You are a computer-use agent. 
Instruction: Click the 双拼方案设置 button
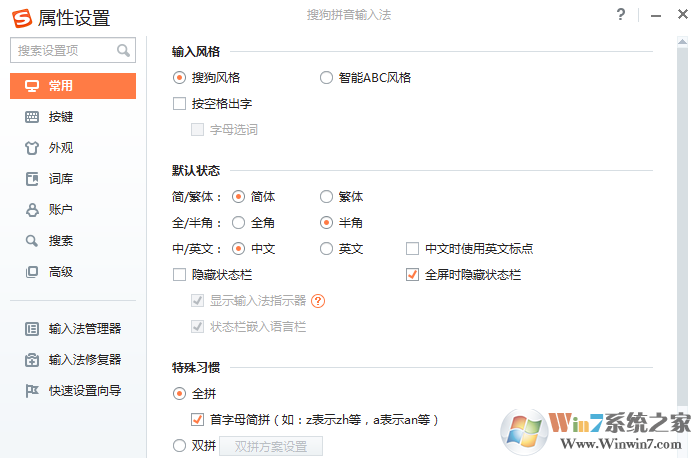pos(271,447)
